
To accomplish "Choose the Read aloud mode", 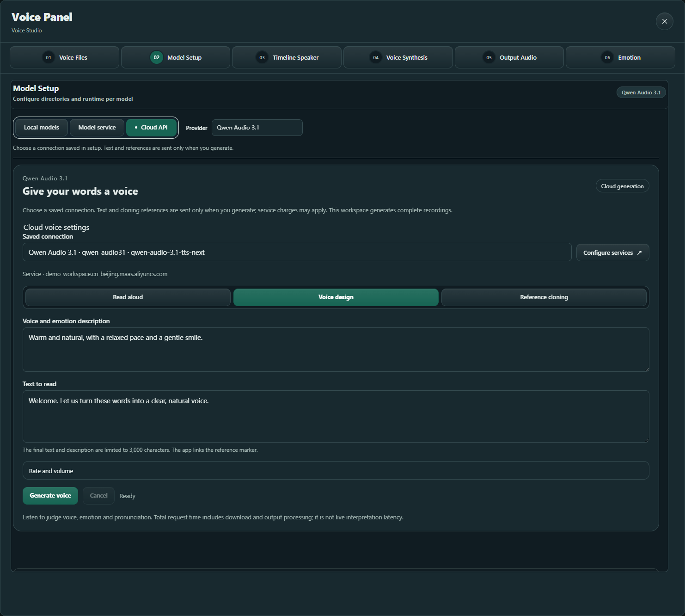I will pyautogui.click(x=128, y=297).
